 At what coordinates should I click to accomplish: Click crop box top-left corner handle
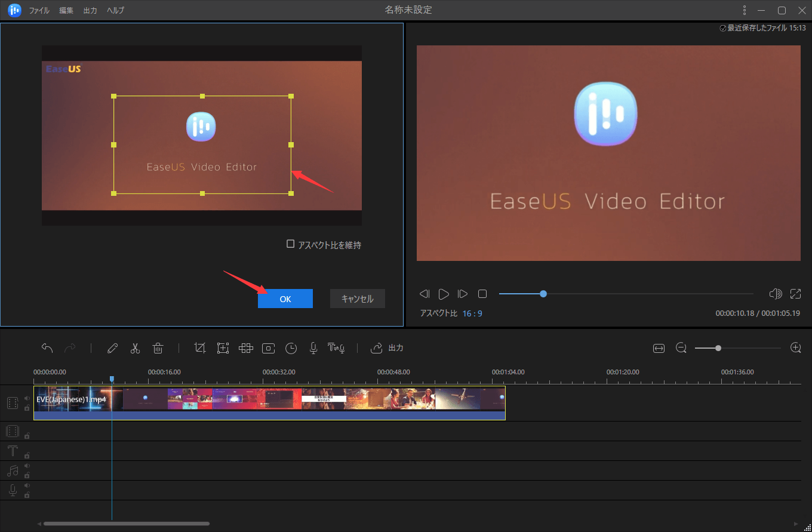pyautogui.click(x=113, y=96)
